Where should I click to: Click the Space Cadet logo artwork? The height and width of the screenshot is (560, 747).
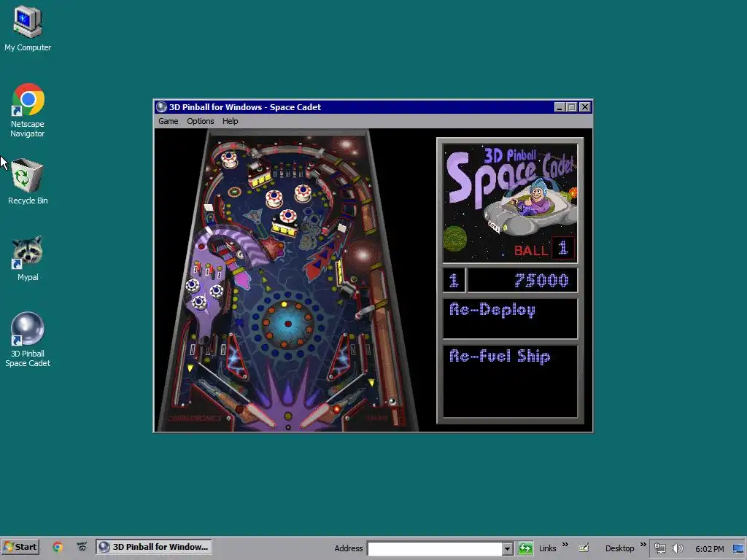coord(510,203)
